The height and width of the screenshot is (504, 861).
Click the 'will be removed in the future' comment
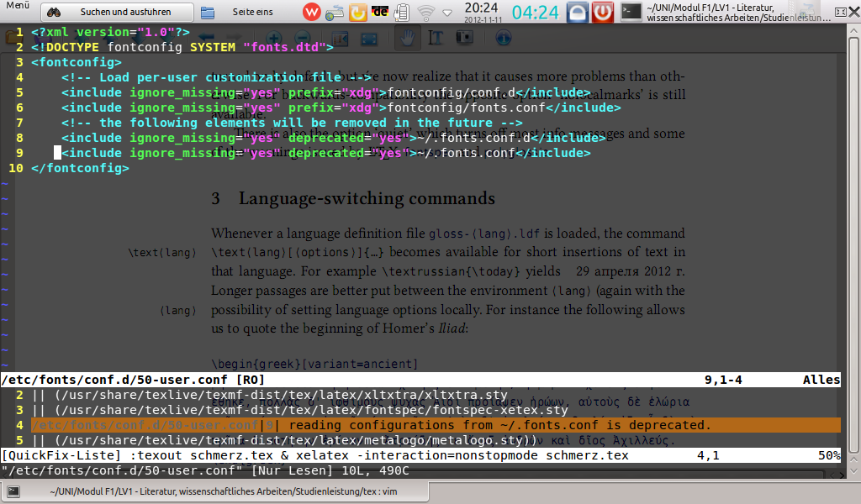(292, 123)
